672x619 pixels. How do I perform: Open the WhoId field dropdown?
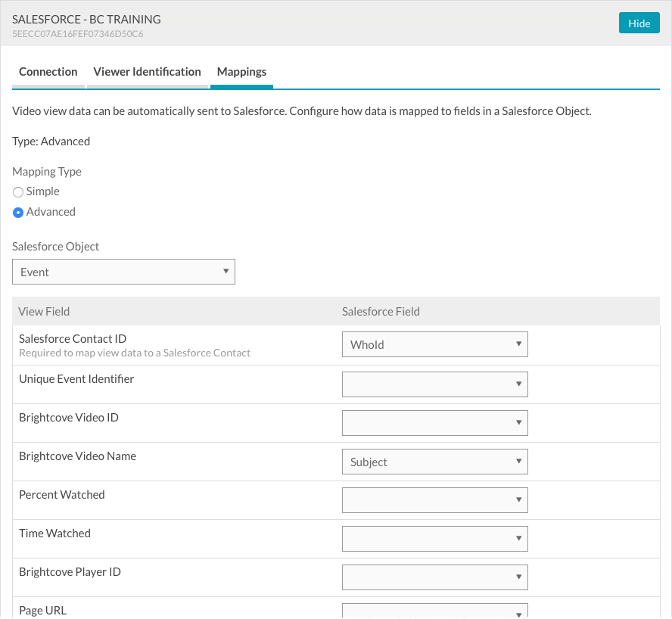click(434, 344)
